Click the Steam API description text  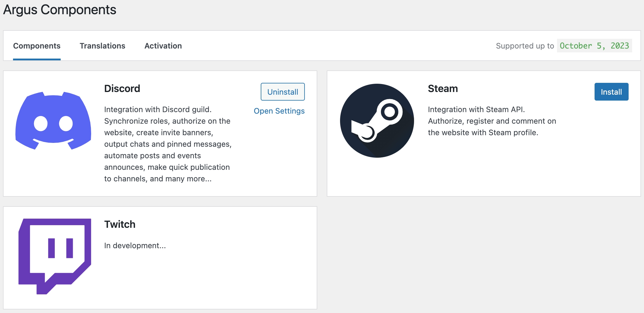[x=492, y=121]
